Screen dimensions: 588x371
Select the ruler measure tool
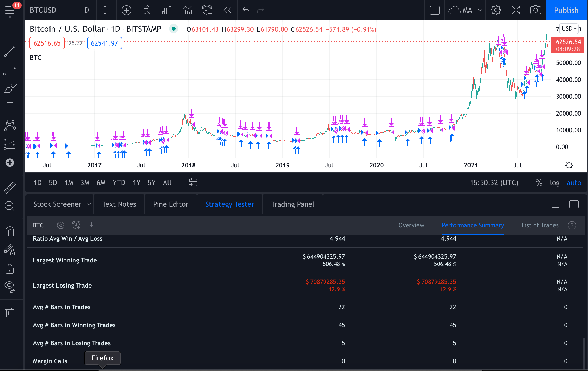[10, 187]
